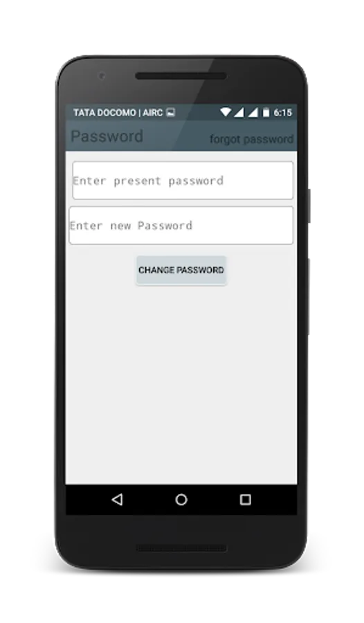Image resolution: width=364 pixels, height=623 pixels.
Task: Focus the Enter new Password field
Action: pos(181,225)
